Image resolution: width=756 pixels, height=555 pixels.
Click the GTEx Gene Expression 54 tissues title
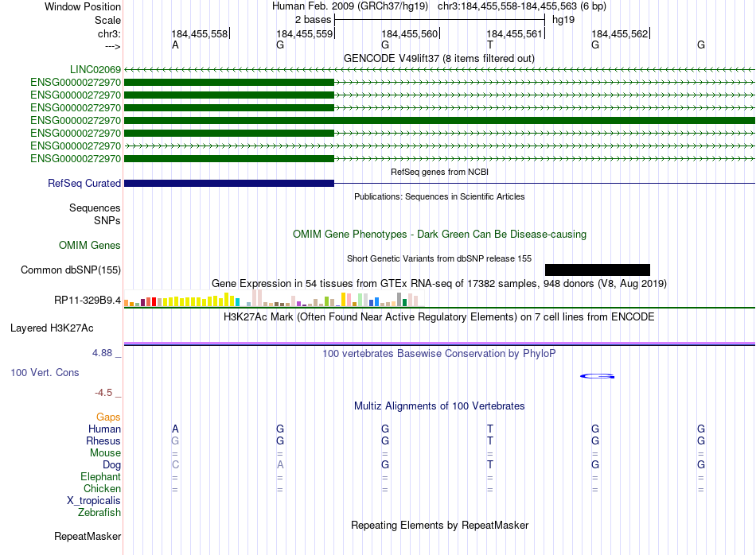coord(439,284)
